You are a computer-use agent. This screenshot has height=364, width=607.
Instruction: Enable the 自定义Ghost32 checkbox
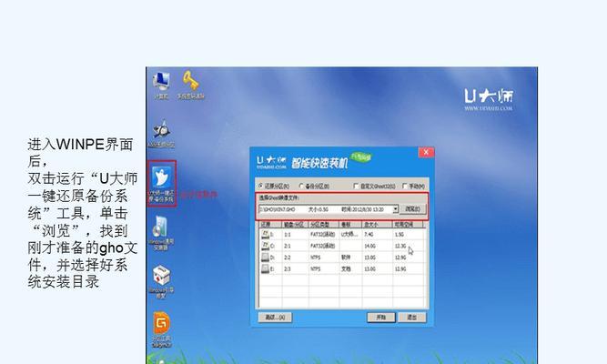coord(356,187)
